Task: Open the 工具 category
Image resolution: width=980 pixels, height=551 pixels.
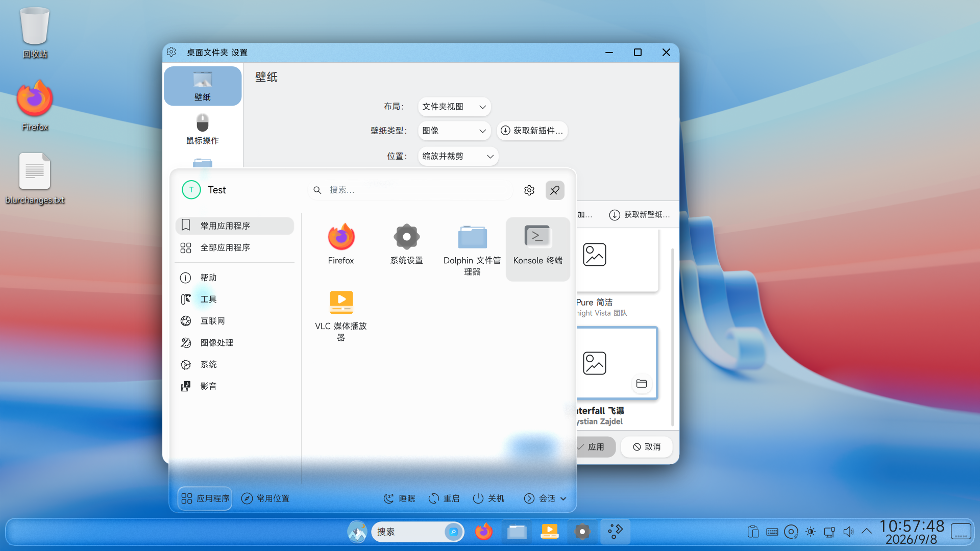Action: [x=235, y=299]
